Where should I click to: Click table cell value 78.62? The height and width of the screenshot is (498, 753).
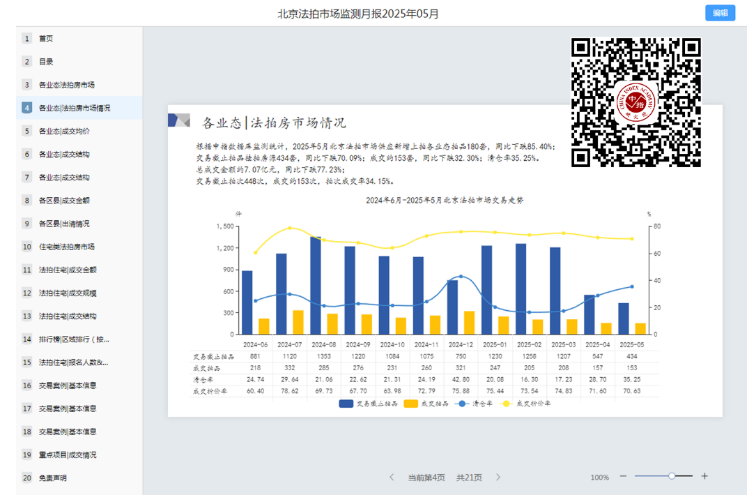[x=290, y=391]
